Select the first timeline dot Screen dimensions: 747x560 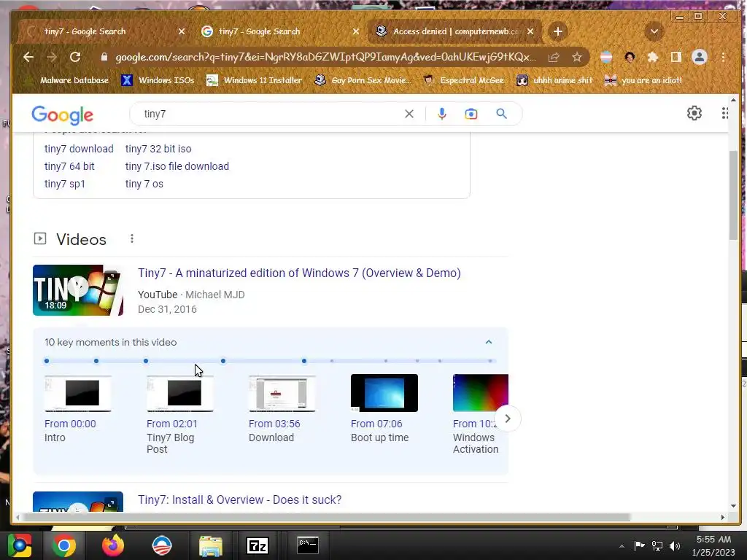tap(47, 361)
